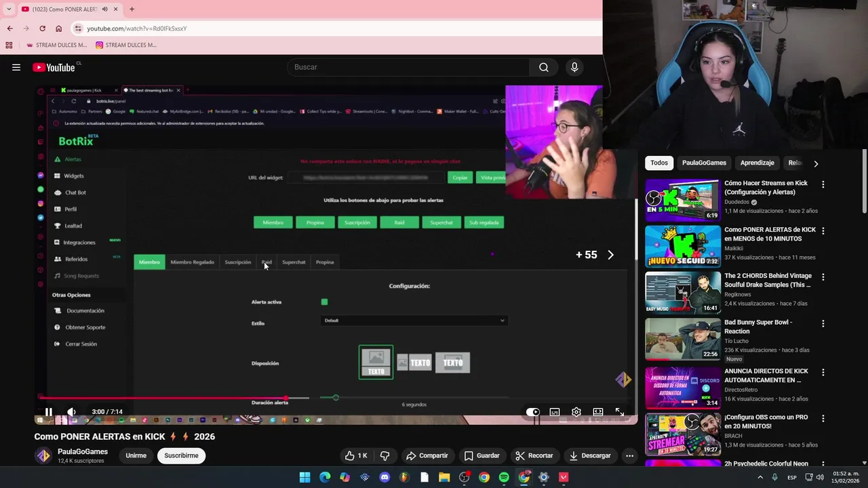Image resolution: width=868 pixels, height=488 pixels.
Task: Mute the tab using its speaker icon
Action: pyautogui.click(x=104, y=9)
